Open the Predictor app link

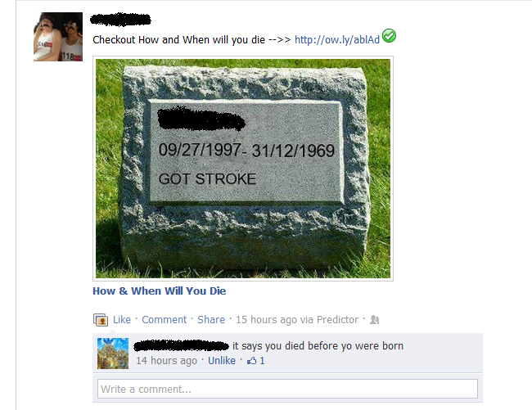coord(337,320)
